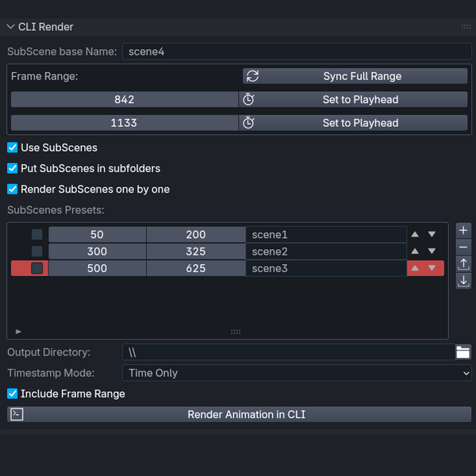Collapse the CLI Render panel
This screenshot has height=476, width=476.
click(11, 27)
